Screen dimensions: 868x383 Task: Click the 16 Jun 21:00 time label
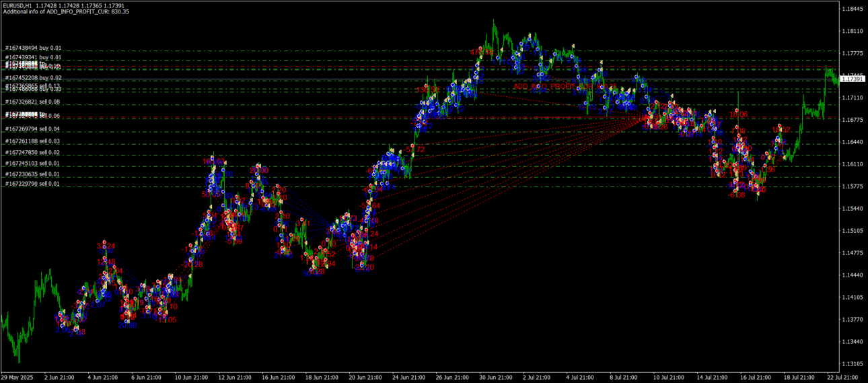coord(277,377)
